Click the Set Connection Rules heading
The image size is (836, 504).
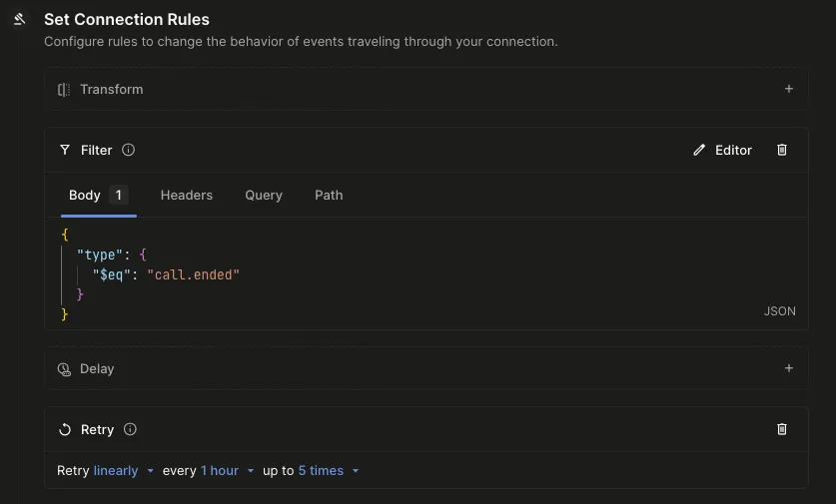tap(127, 20)
